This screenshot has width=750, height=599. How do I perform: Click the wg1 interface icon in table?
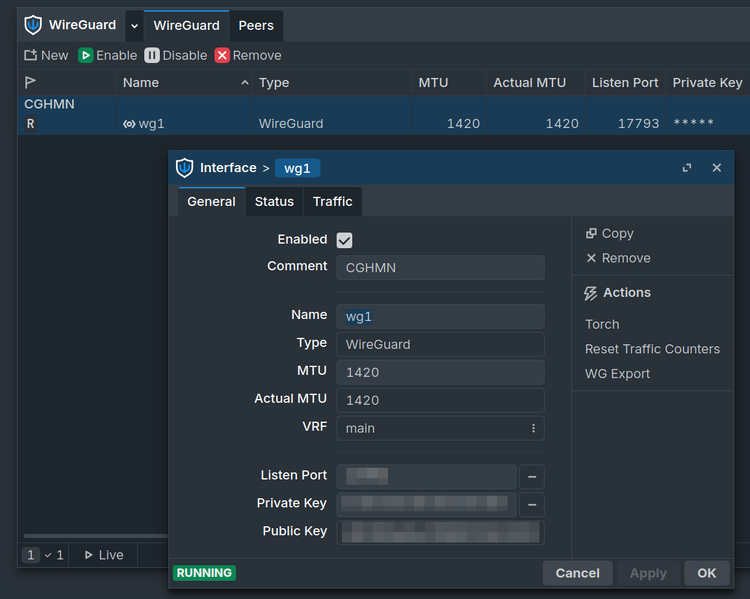[x=129, y=124]
